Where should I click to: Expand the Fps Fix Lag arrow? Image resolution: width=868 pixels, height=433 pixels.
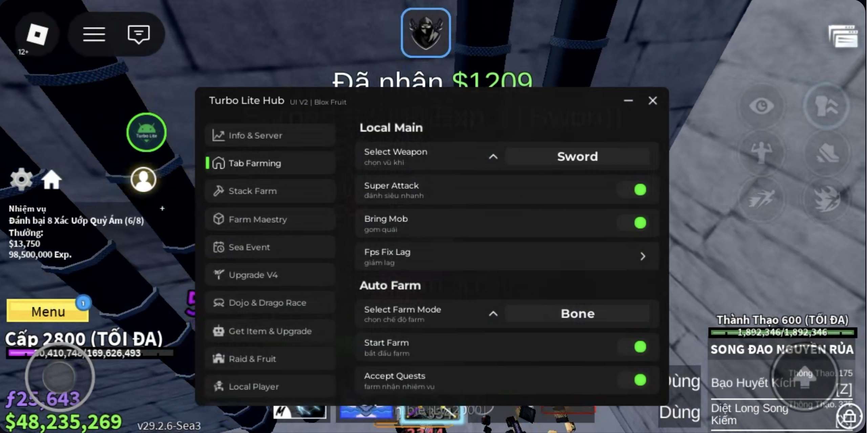pos(643,256)
